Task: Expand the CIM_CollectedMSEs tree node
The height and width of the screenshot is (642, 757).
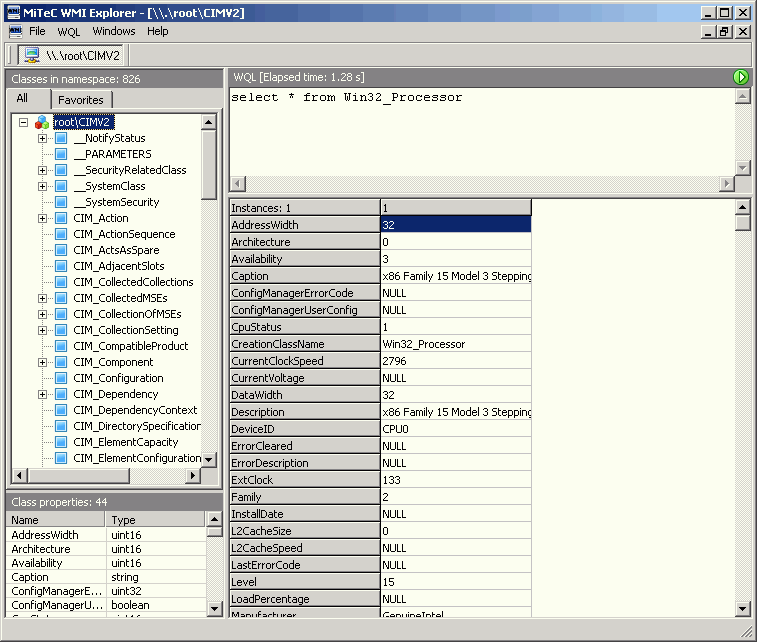Action: (42, 298)
